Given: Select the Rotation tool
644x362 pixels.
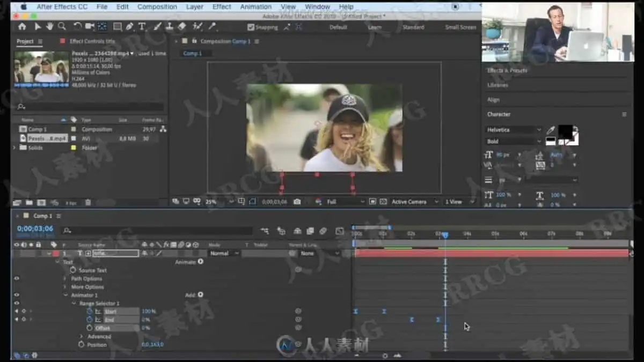Looking at the screenshot, I should click(x=77, y=26).
